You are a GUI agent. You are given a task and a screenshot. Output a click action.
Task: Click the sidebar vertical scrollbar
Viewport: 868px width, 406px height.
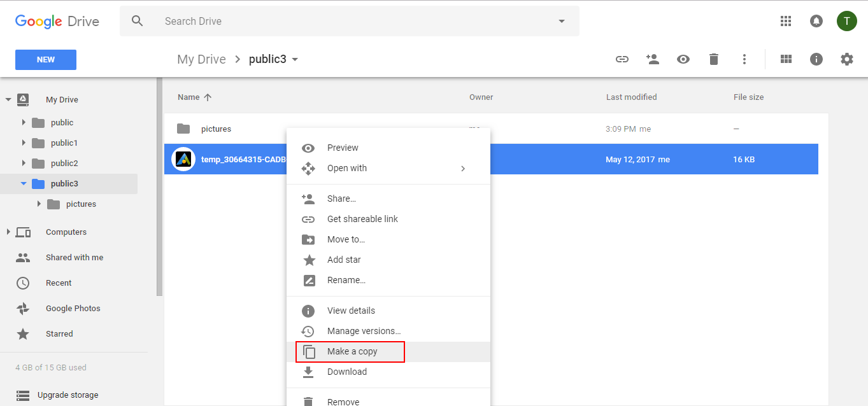pos(159,191)
